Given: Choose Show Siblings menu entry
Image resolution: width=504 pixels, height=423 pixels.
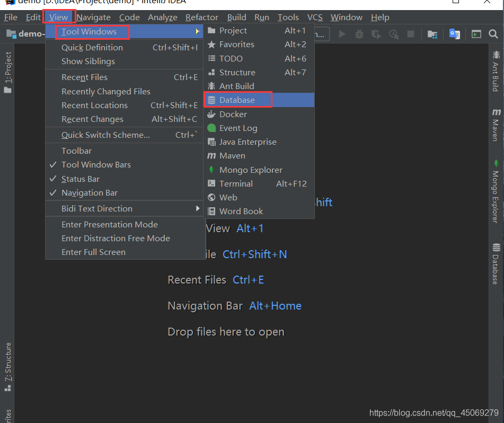Looking at the screenshot, I should point(125,61).
